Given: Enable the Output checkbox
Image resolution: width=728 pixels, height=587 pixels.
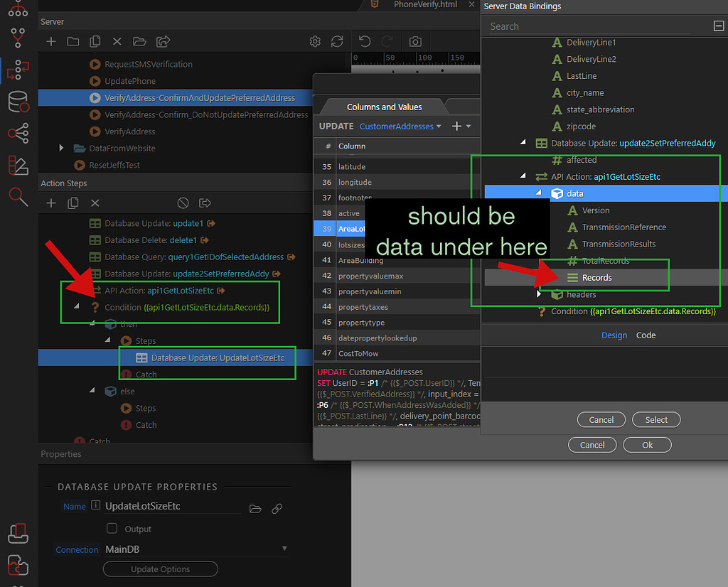Looking at the screenshot, I should pyautogui.click(x=112, y=529).
